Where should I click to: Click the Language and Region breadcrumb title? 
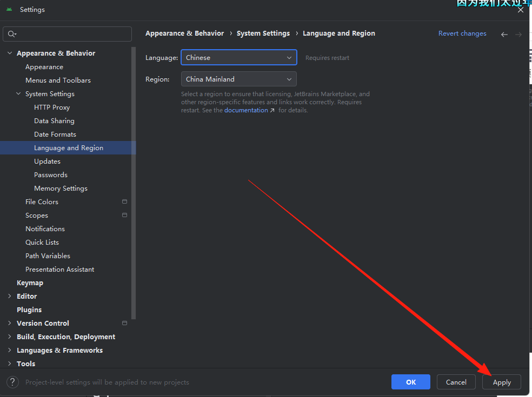(x=339, y=33)
